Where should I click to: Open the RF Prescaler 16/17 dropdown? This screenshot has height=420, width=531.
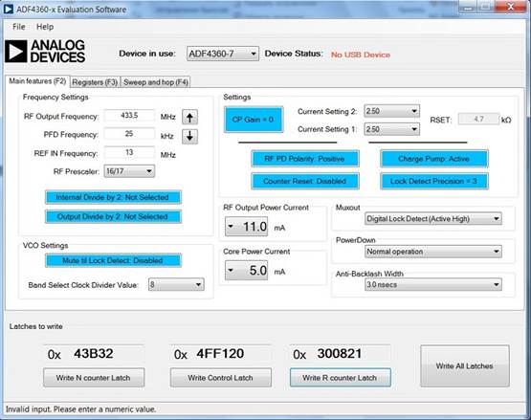(x=129, y=171)
